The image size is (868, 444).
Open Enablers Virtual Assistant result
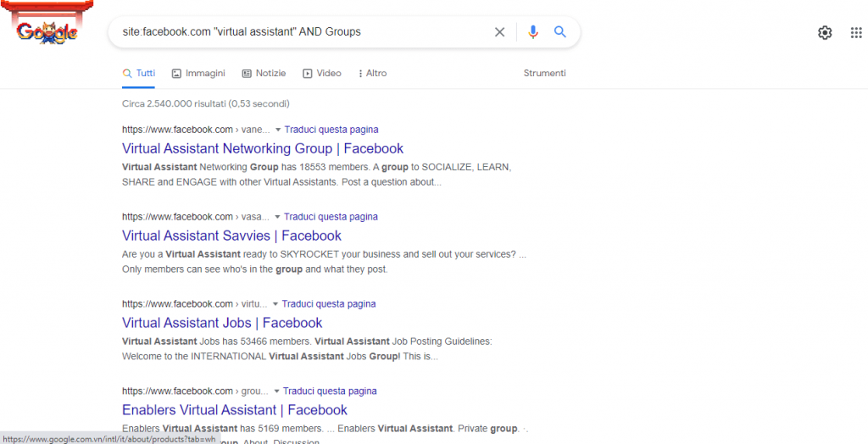[x=235, y=409]
